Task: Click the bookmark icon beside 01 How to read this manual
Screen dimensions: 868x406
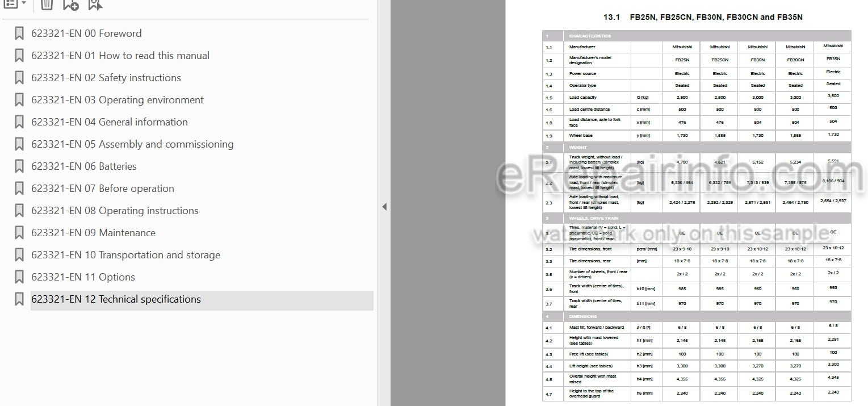Action: (19, 56)
